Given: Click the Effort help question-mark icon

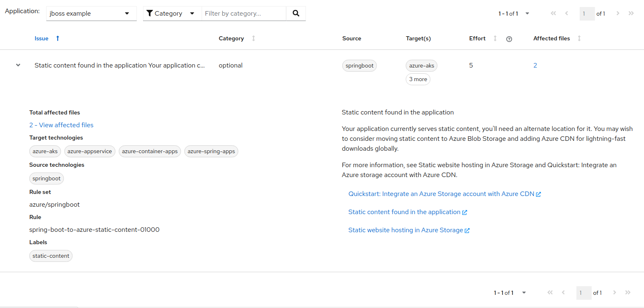Looking at the screenshot, I should point(509,39).
